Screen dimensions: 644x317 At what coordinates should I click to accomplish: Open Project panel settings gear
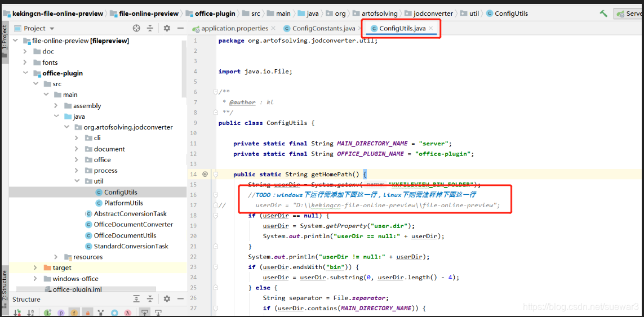167,28
